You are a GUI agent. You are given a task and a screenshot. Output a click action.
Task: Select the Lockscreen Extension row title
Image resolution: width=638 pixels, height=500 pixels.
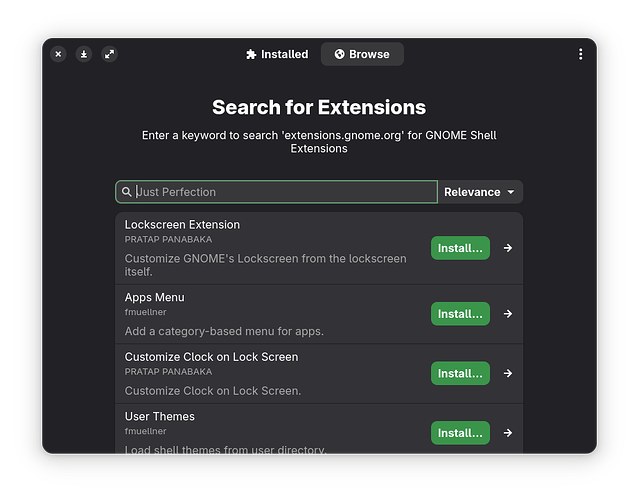182,225
